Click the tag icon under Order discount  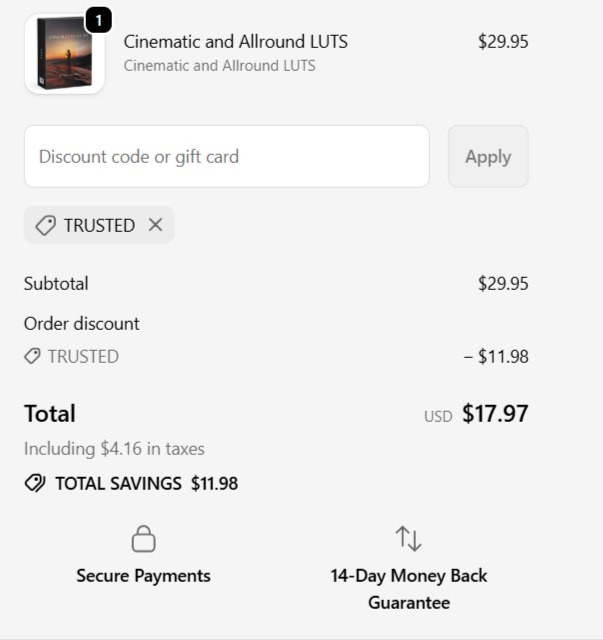[33, 356]
